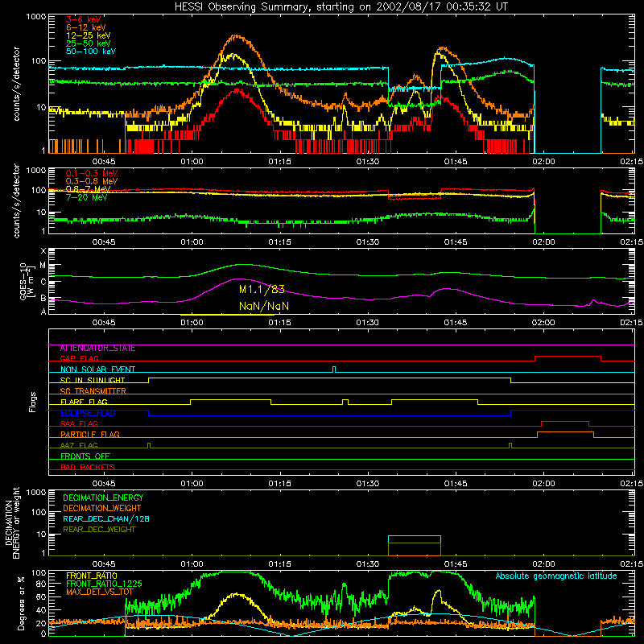This screenshot has width=644, height=644.
Task: Select the orange 6-12 keV legend label
Action: click(86, 27)
